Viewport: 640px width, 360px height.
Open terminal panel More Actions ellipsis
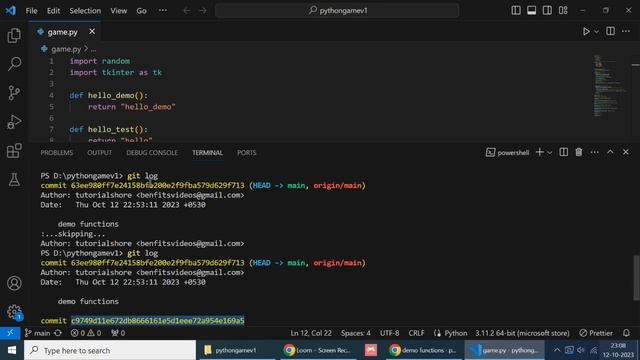[594, 152]
